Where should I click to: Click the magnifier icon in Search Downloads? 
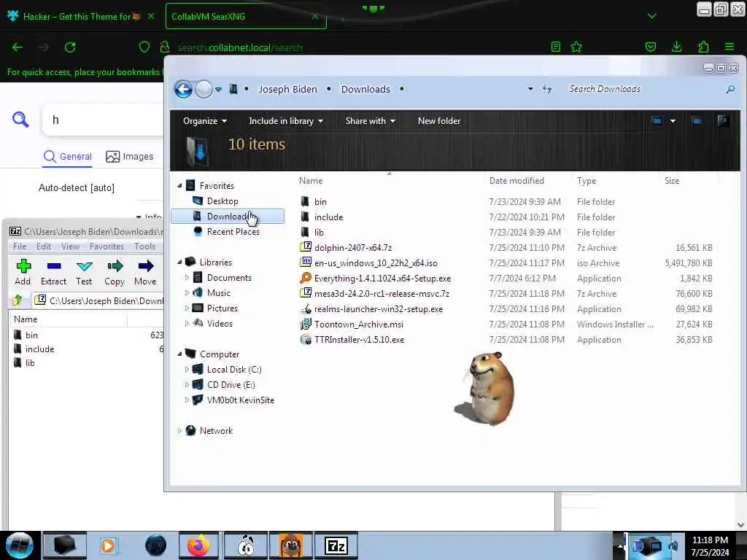[x=730, y=89]
